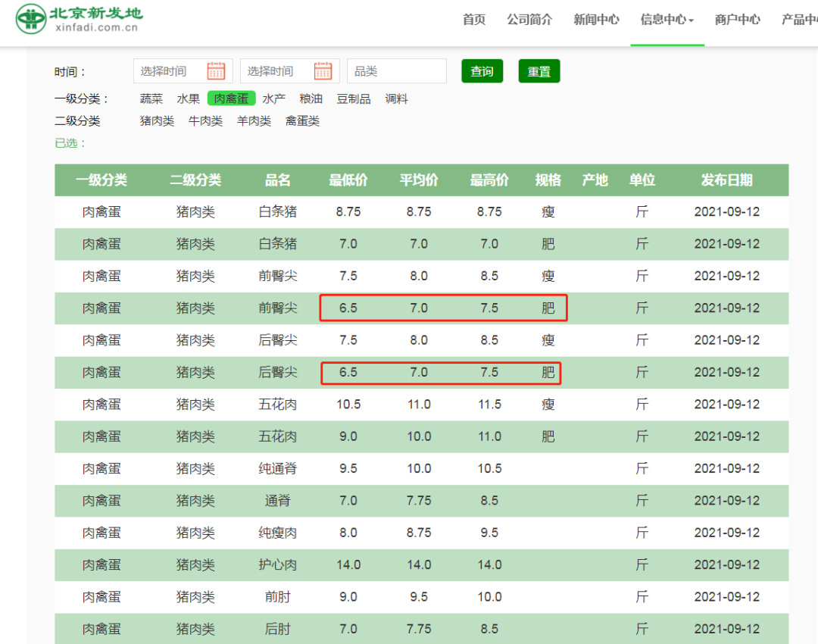Click the Xinfadi green logo icon
The image size is (818, 644).
pos(31,19)
